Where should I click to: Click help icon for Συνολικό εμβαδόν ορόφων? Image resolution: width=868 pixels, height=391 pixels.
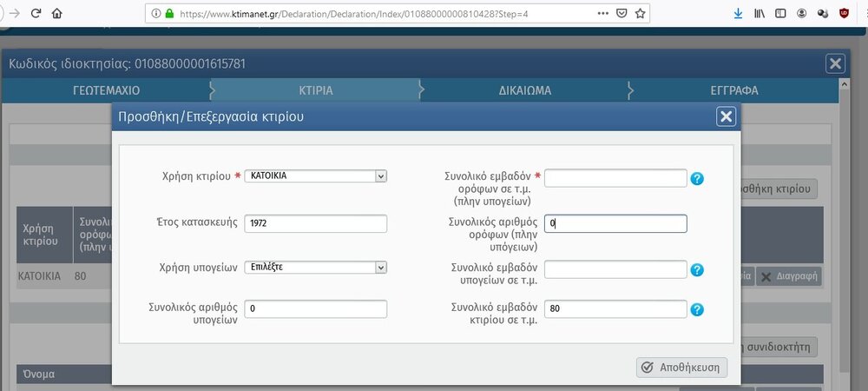click(696, 179)
